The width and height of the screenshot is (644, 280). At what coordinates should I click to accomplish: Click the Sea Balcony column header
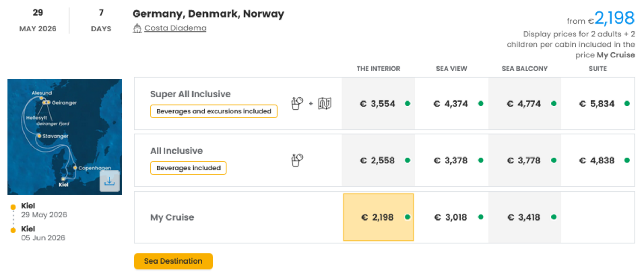[x=524, y=69]
